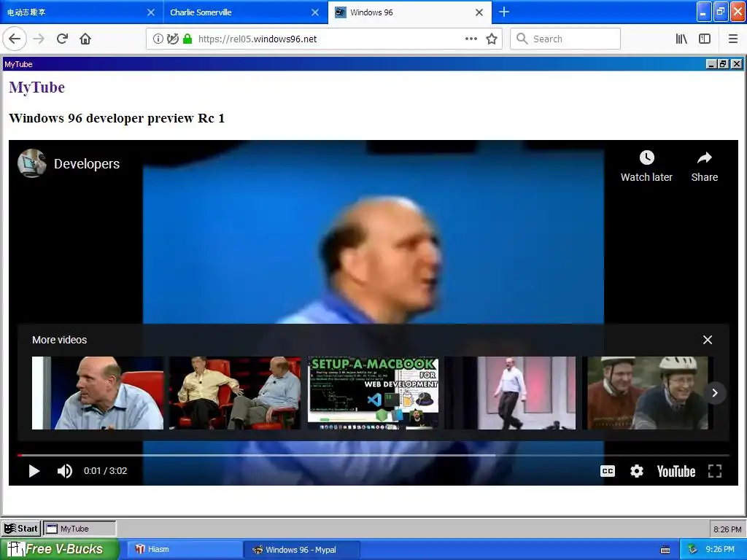Click the MyTube heading link

36,87
